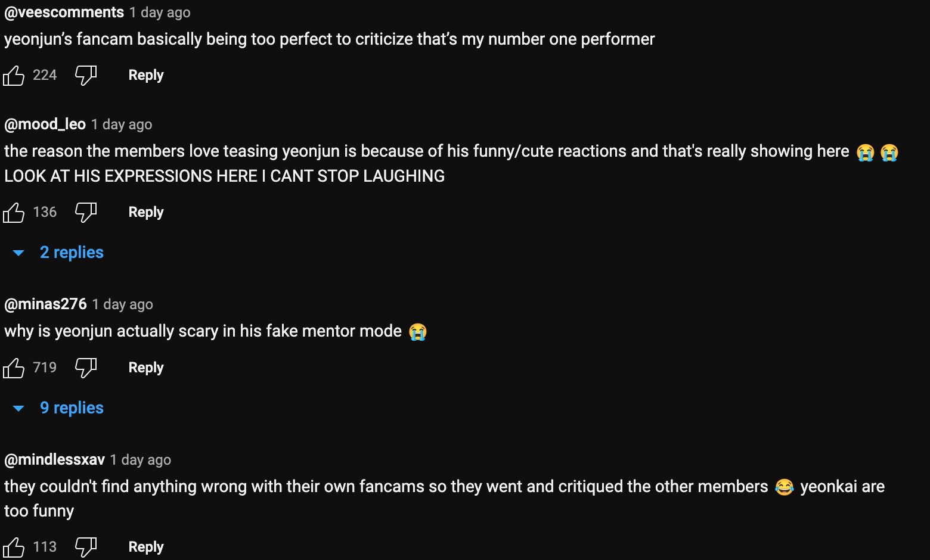Click the 1 day ago timestamp on @minas276's comment
930x560 pixels.
pyautogui.click(x=122, y=304)
